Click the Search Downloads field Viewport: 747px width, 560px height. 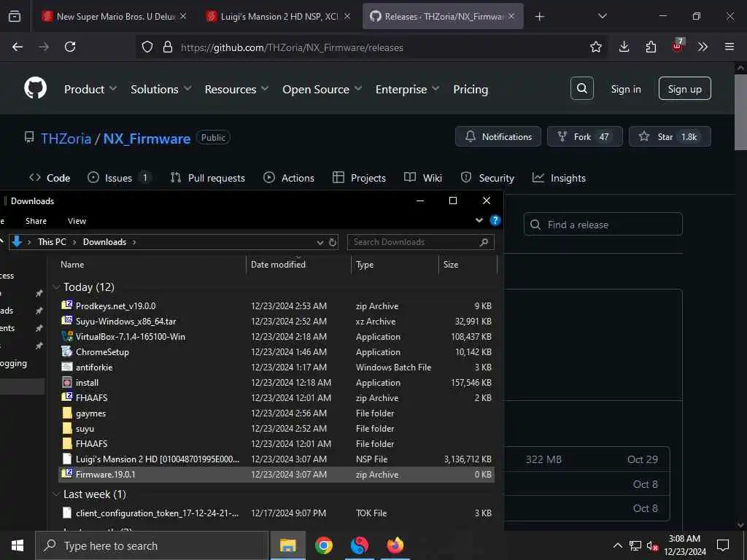[x=421, y=242]
